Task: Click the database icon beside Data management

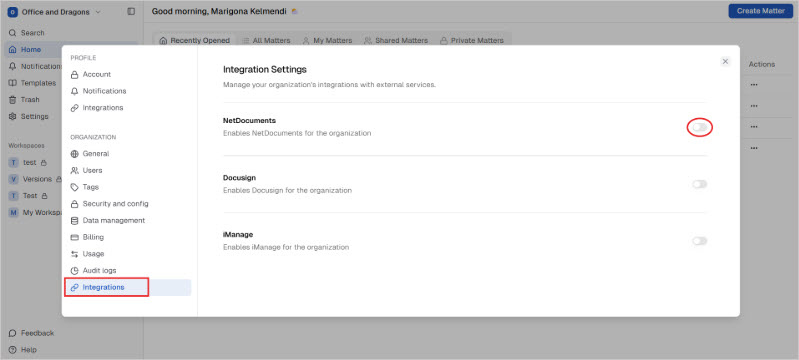Action: 74,220
